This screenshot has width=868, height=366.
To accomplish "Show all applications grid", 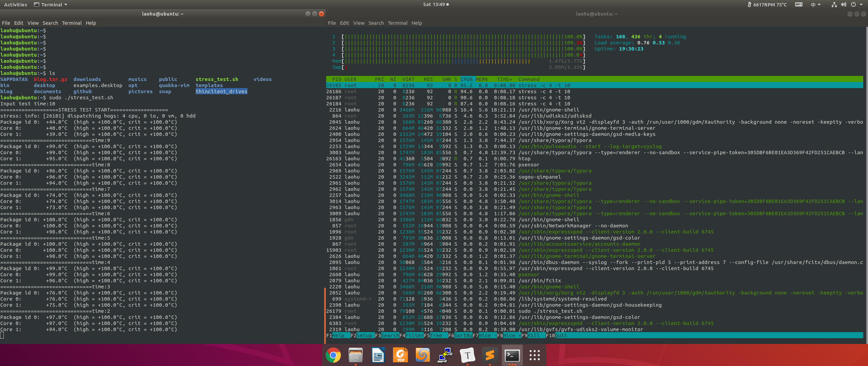I will (x=534, y=355).
